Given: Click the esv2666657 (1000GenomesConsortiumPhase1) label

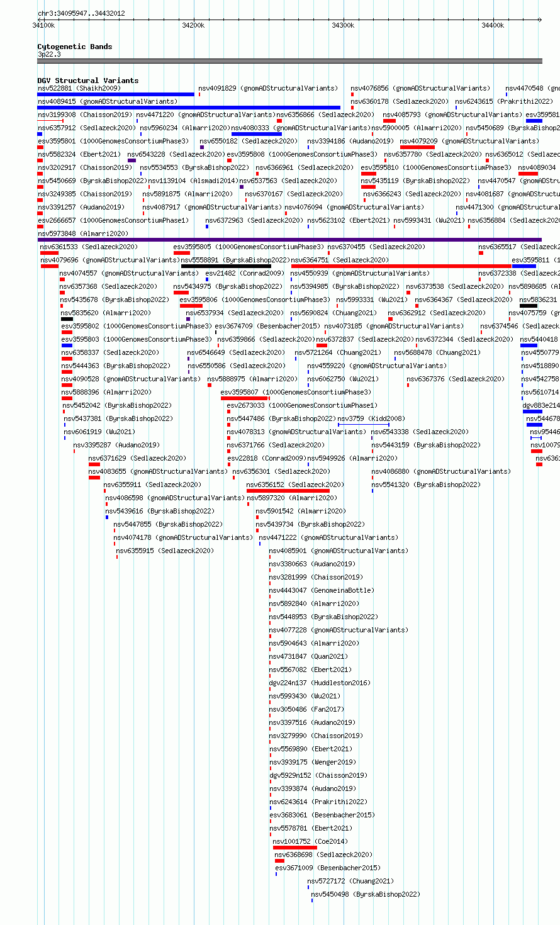Looking at the screenshot, I should coord(113,221).
